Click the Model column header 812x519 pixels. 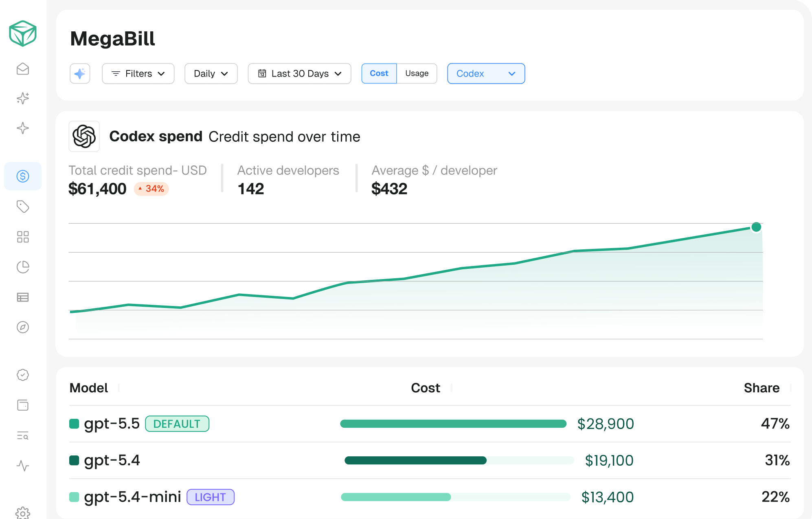pyautogui.click(x=89, y=388)
